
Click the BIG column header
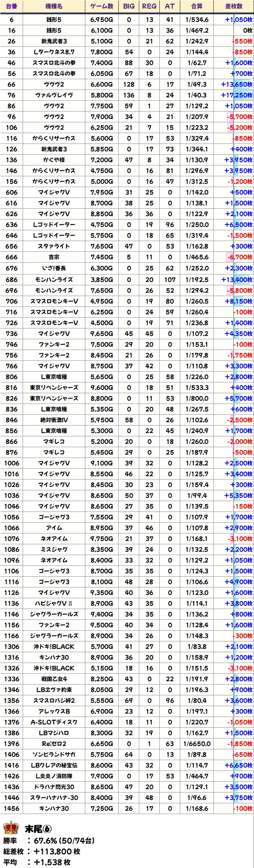(129, 6)
